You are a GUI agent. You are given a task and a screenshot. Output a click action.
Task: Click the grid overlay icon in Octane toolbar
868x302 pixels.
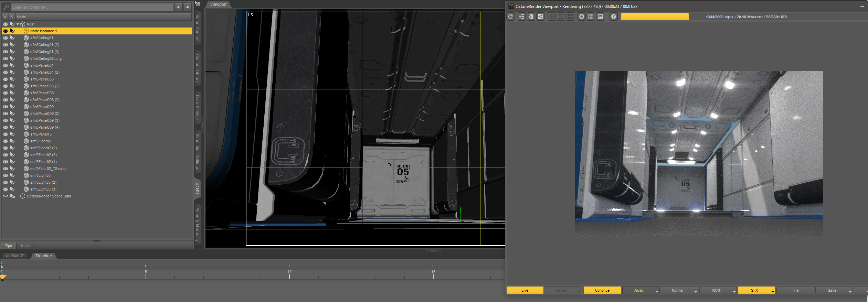click(591, 17)
